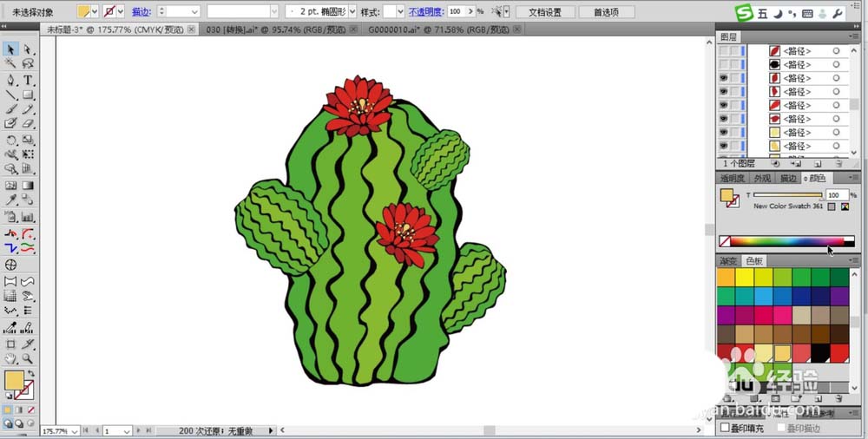This screenshot has width=868, height=439.
Task: Click the swap fill and stroke arrows
Action: pyautogui.click(x=31, y=374)
